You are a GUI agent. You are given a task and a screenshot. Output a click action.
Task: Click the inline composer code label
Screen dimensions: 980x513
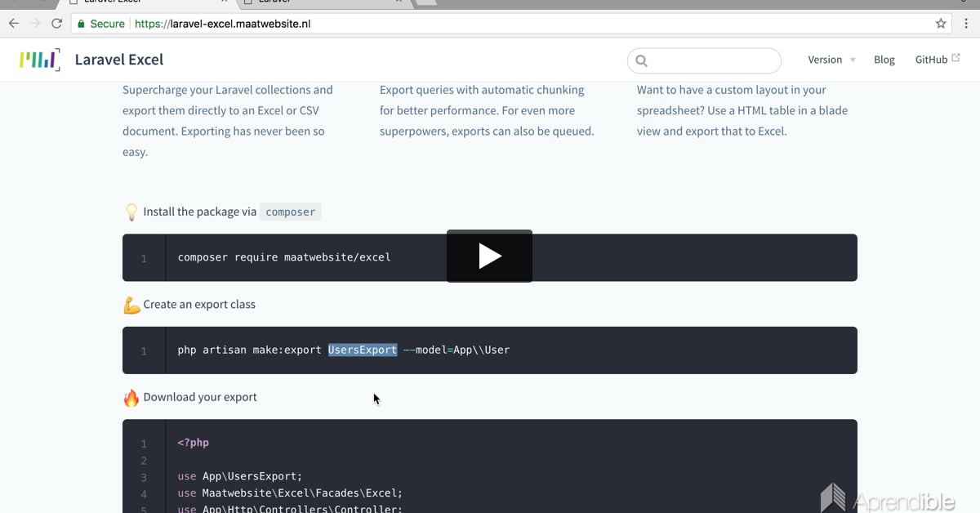click(290, 212)
